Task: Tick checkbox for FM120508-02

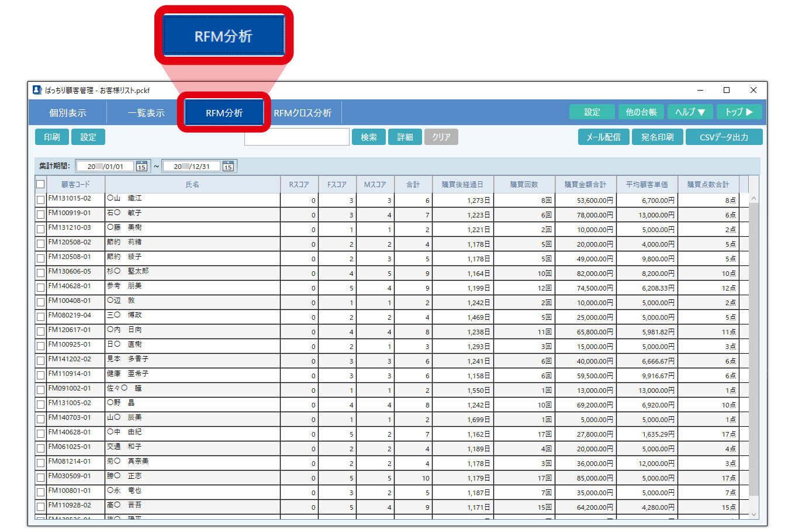Action: pyautogui.click(x=40, y=243)
